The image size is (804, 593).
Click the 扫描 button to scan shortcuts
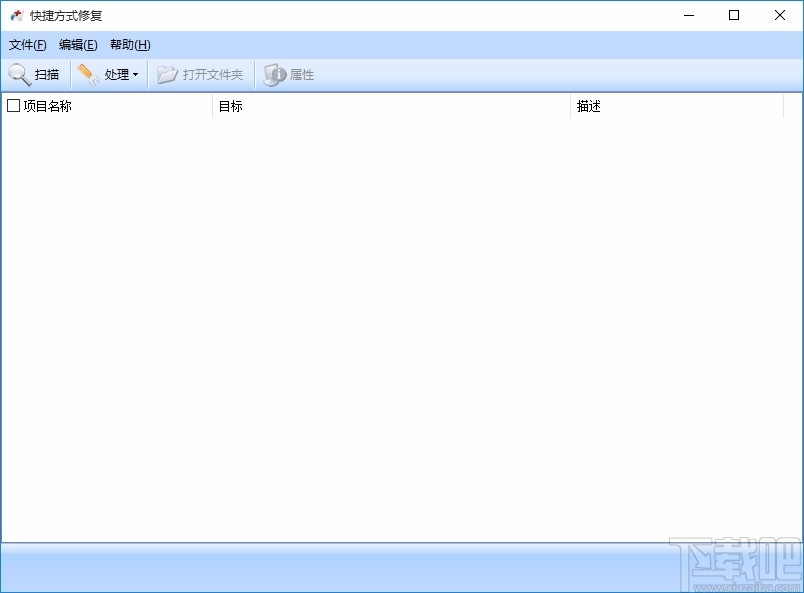coord(35,74)
